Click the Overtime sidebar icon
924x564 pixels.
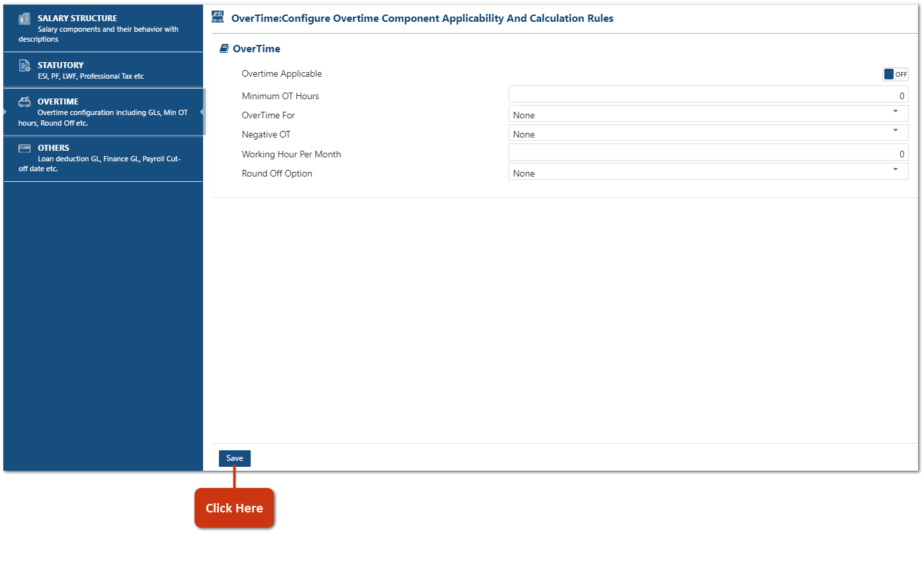[x=24, y=102]
